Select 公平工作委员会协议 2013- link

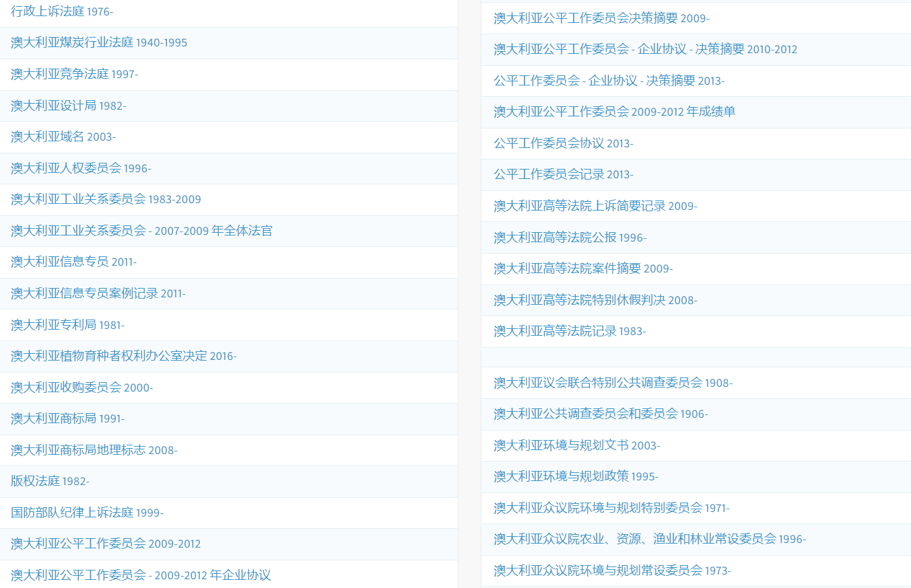(564, 143)
